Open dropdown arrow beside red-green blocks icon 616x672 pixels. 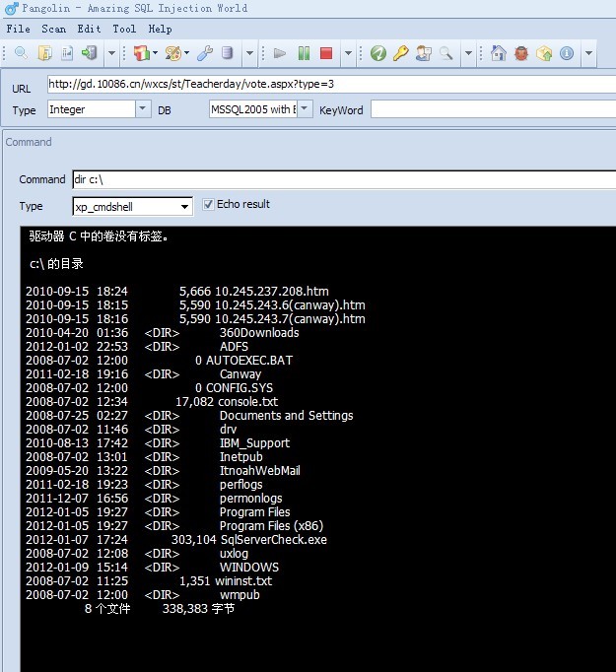pyautogui.click(x=155, y=53)
